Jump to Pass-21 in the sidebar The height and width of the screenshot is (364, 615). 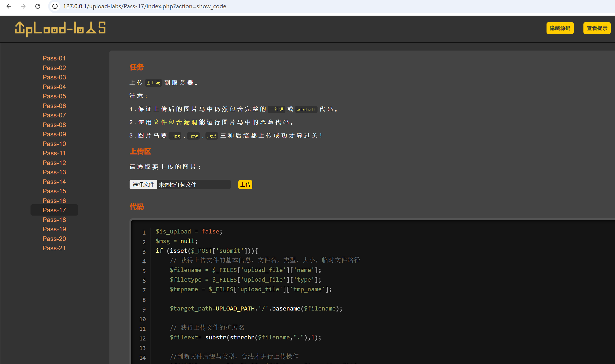click(x=54, y=248)
